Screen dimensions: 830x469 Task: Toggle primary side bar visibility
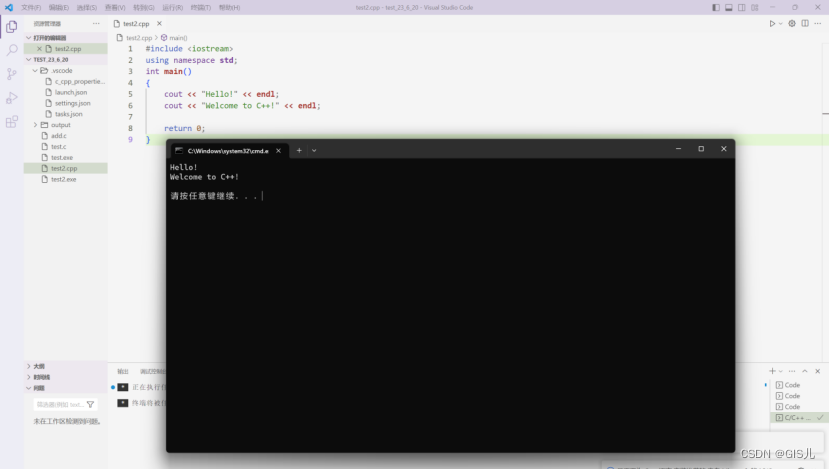(x=716, y=7)
